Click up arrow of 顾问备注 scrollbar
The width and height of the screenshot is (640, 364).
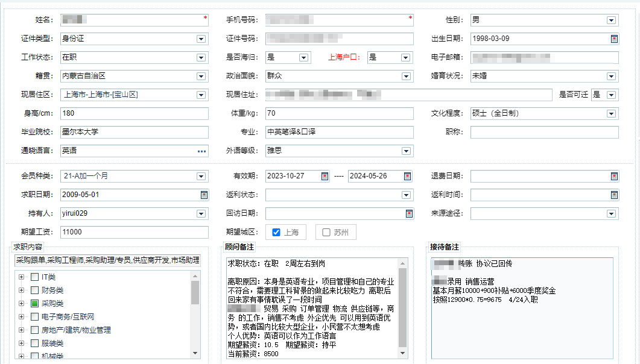point(403,263)
